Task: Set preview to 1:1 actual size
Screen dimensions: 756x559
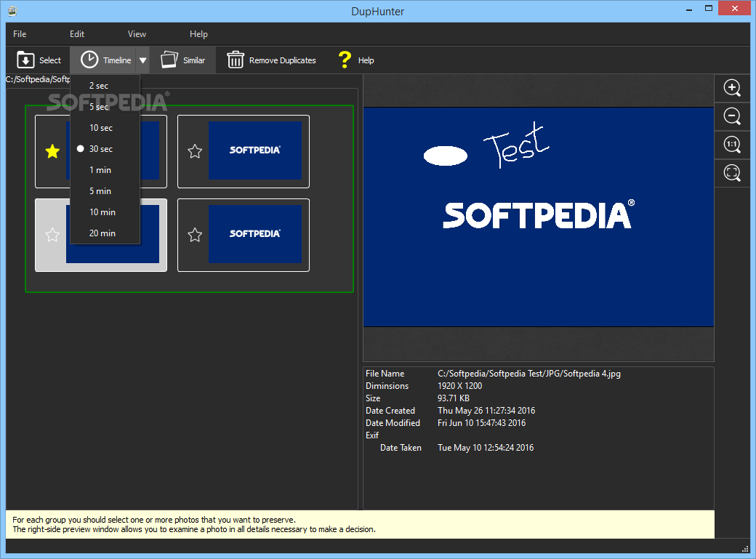Action: pos(732,145)
